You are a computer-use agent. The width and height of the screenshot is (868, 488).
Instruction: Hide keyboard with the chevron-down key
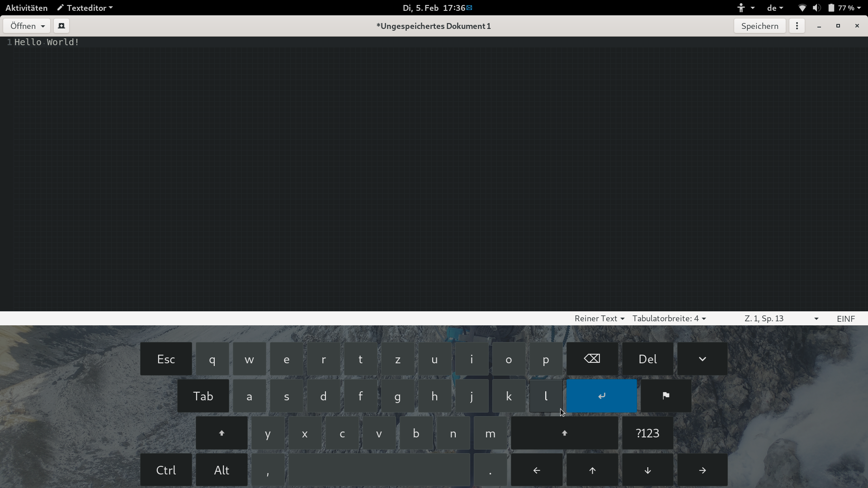coord(702,359)
